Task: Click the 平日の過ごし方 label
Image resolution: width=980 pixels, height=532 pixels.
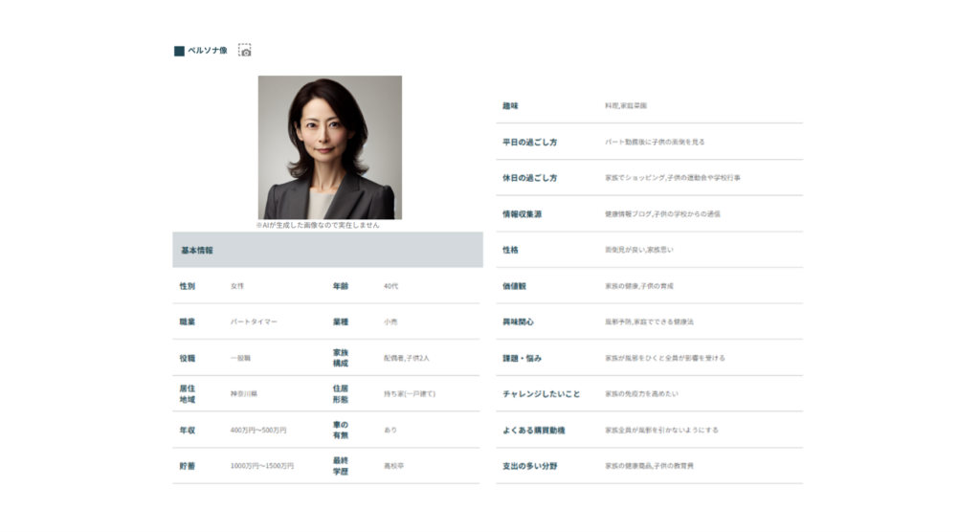Action: point(530,142)
